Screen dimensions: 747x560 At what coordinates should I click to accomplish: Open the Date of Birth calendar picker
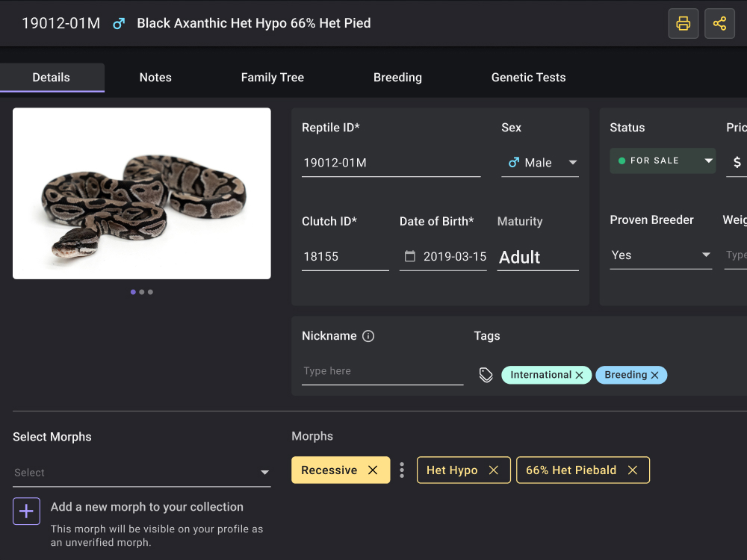[x=409, y=256]
